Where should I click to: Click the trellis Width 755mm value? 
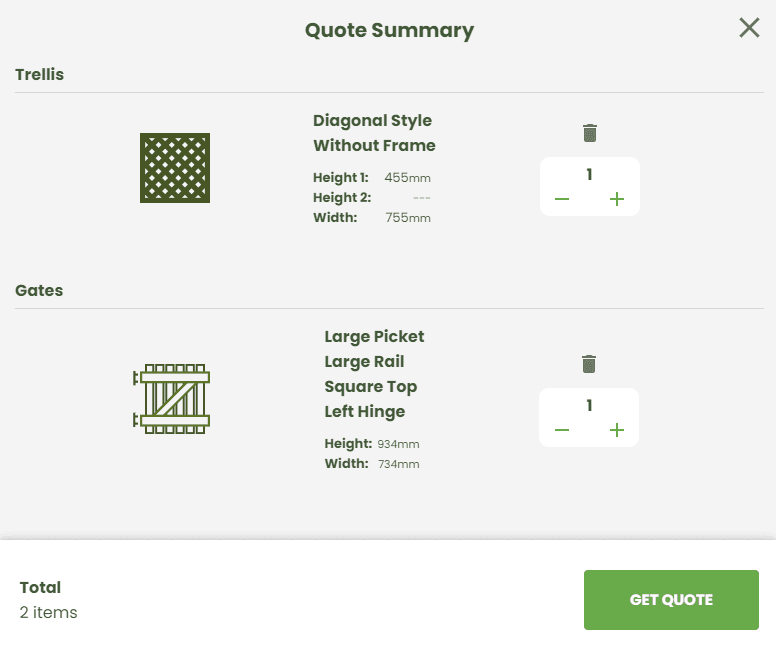coord(408,217)
